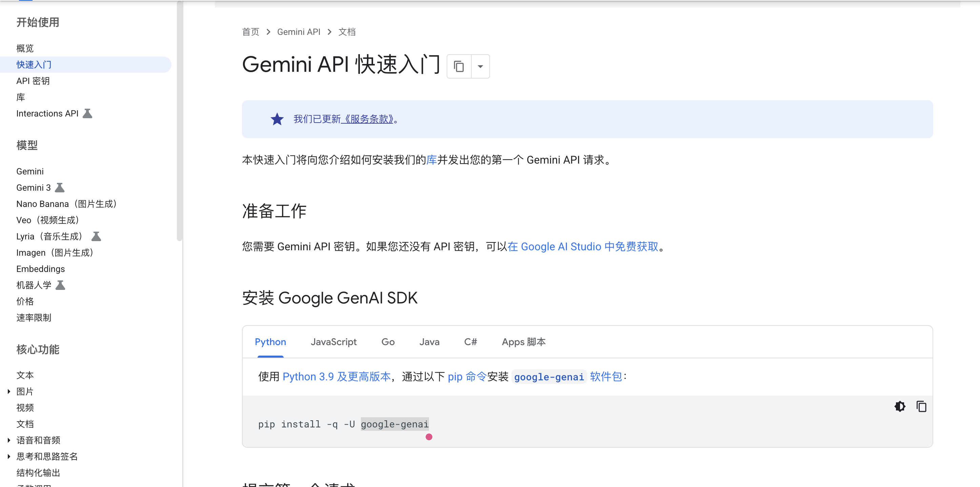Expand the 语音和音频 sidebar section
Image resolution: width=980 pixels, height=487 pixels.
[9, 440]
